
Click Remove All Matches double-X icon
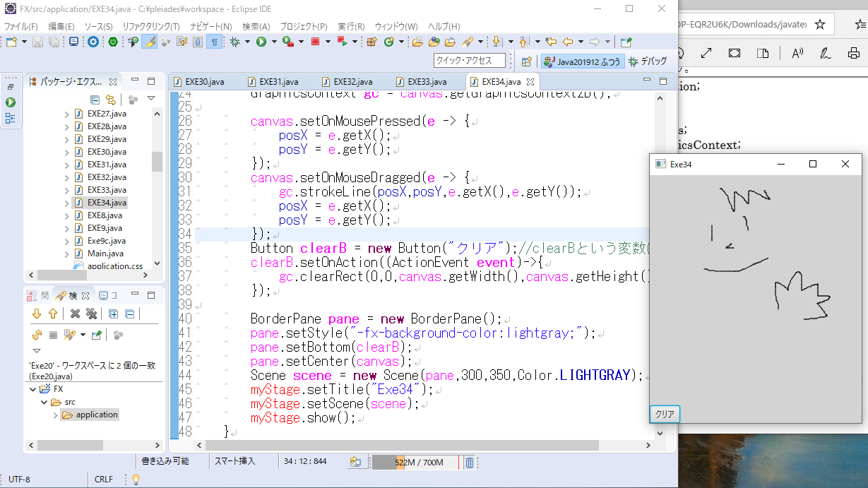coord(91,314)
